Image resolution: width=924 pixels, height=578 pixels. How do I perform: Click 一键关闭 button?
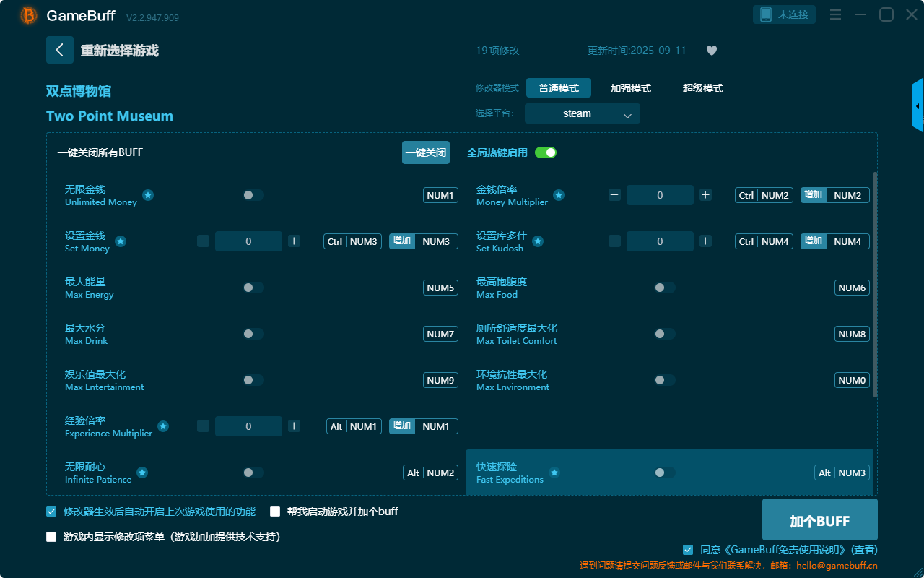(426, 152)
